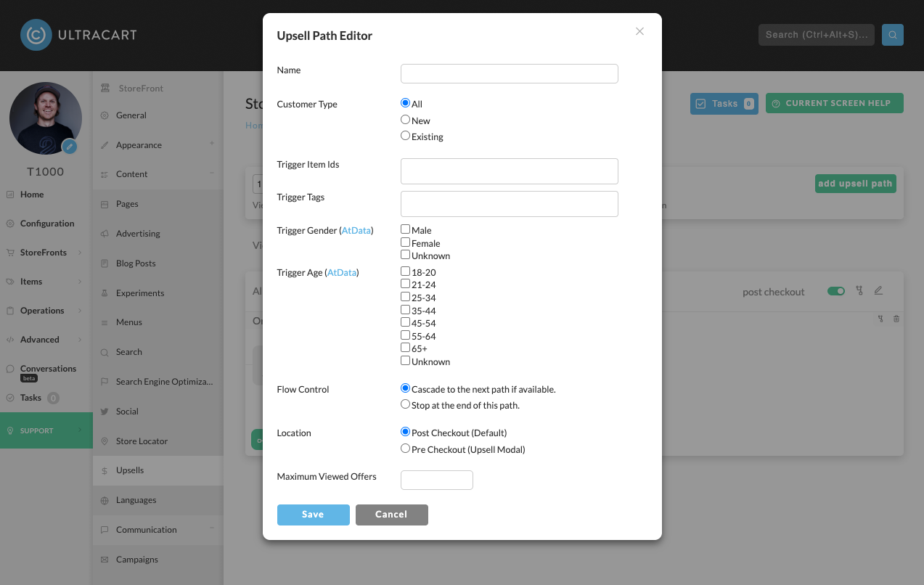The height and width of the screenshot is (585, 924).
Task: Click the search magnifier button in header
Action: coord(893,35)
